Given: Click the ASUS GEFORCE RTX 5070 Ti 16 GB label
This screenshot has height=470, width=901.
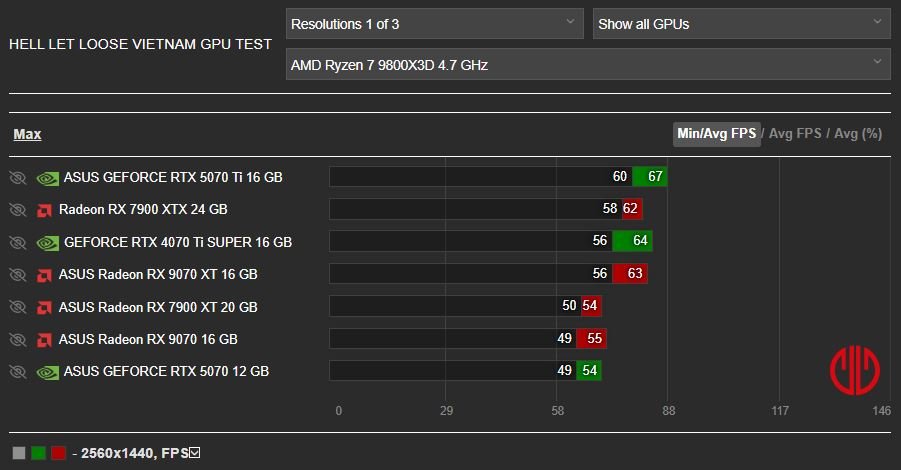Looking at the screenshot, I should [x=173, y=178].
